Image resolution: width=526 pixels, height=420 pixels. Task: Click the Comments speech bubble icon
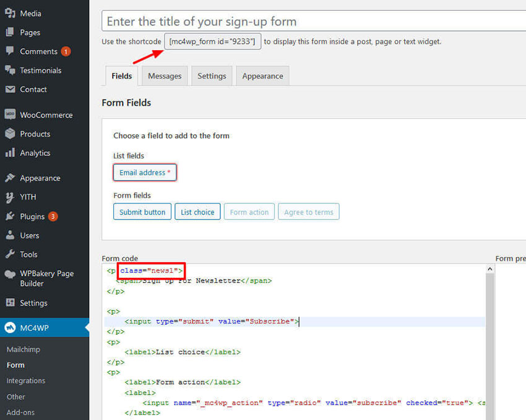click(x=10, y=51)
